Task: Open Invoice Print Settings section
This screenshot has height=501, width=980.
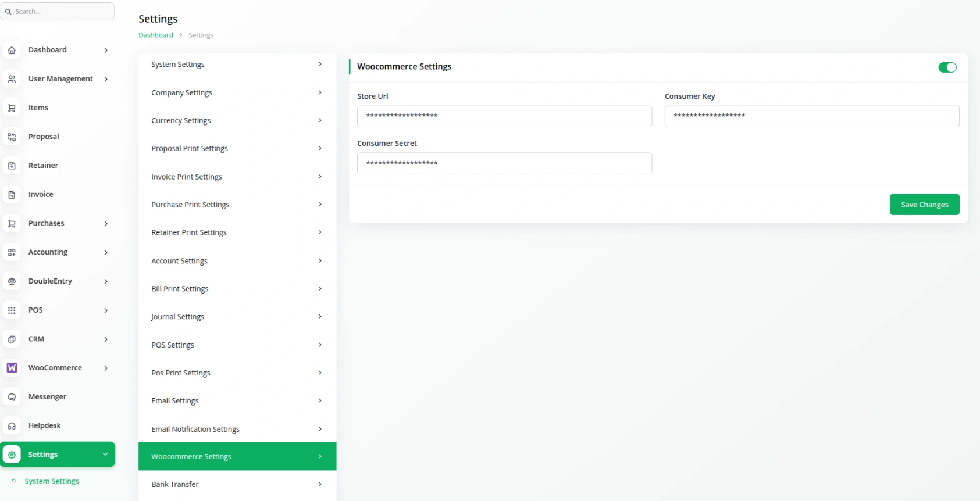Action: pyautogui.click(x=237, y=177)
